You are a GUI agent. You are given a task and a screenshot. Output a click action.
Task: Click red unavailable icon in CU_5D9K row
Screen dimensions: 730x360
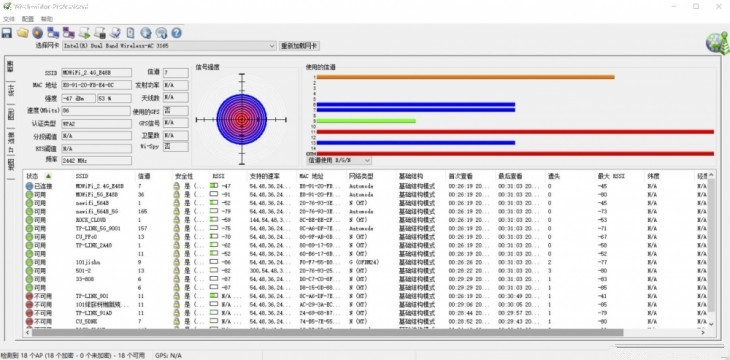coord(29,322)
